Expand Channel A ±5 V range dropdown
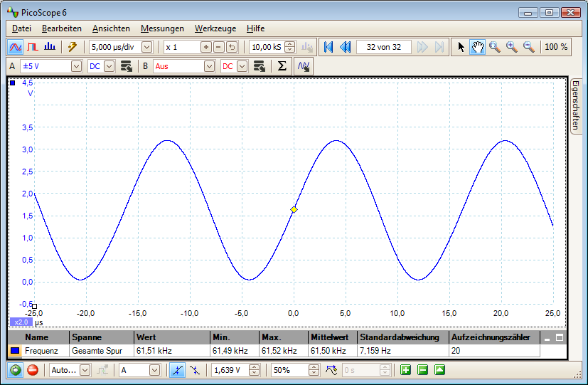Screen dimensions: 588x385 coord(77,66)
